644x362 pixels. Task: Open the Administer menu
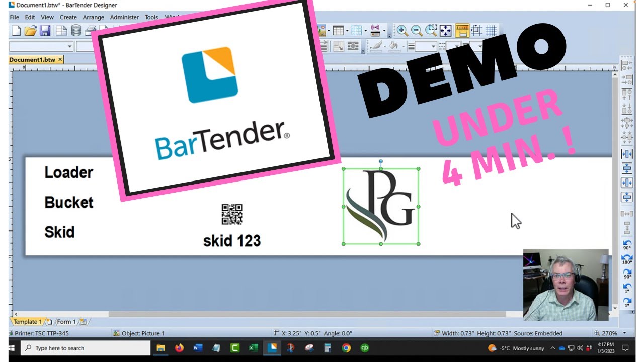pyautogui.click(x=124, y=17)
